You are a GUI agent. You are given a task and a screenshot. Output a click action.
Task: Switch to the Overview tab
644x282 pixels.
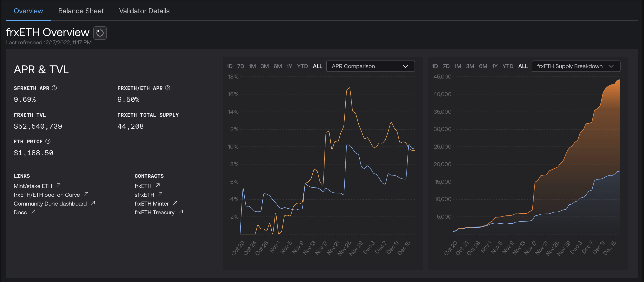[28, 11]
